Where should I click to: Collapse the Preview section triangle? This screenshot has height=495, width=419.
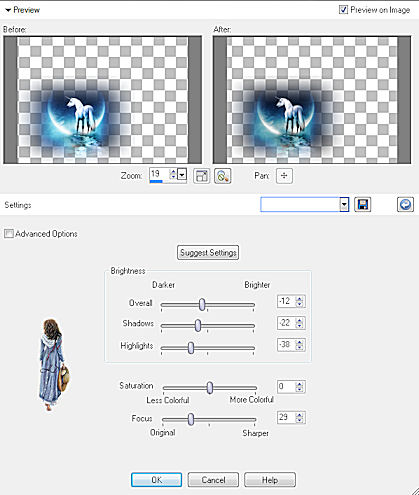click(8, 10)
